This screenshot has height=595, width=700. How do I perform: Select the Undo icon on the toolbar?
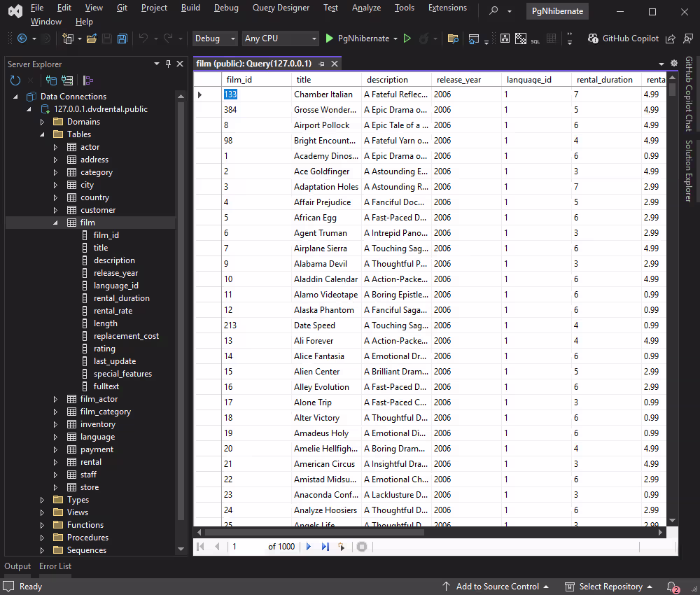point(143,37)
